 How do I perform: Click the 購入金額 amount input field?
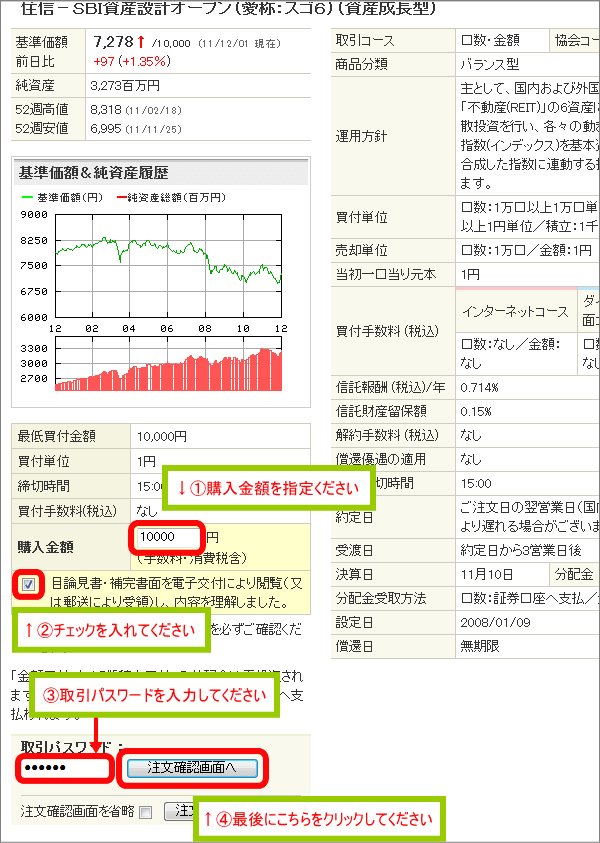(x=167, y=537)
